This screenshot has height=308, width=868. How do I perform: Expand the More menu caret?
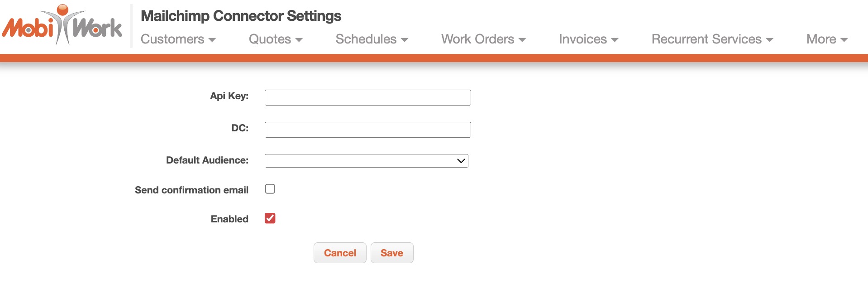[x=844, y=40]
